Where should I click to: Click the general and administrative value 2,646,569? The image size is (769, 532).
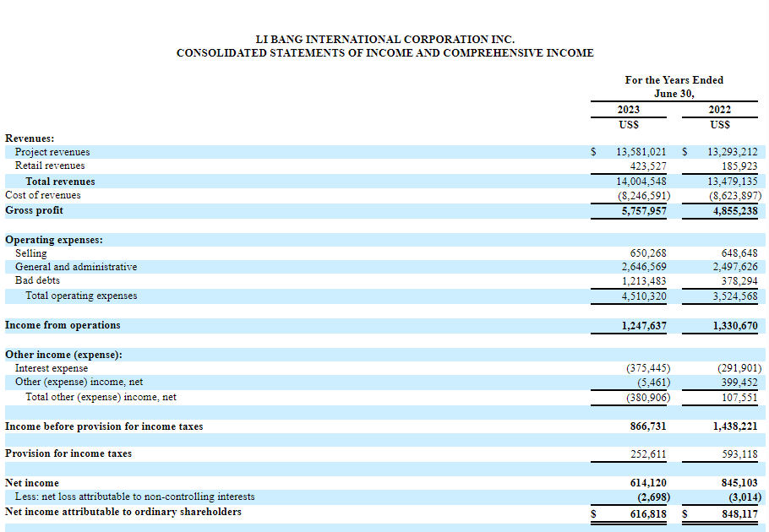coord(644,267)
